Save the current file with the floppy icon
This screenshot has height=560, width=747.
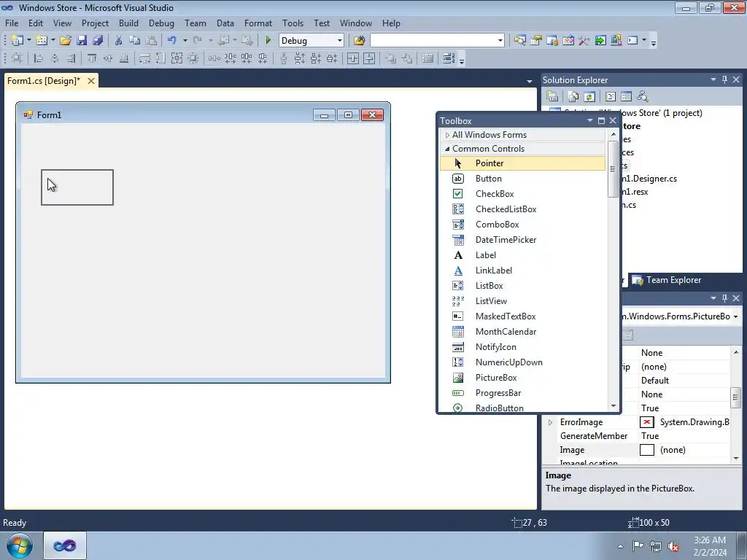click(82, 41)
